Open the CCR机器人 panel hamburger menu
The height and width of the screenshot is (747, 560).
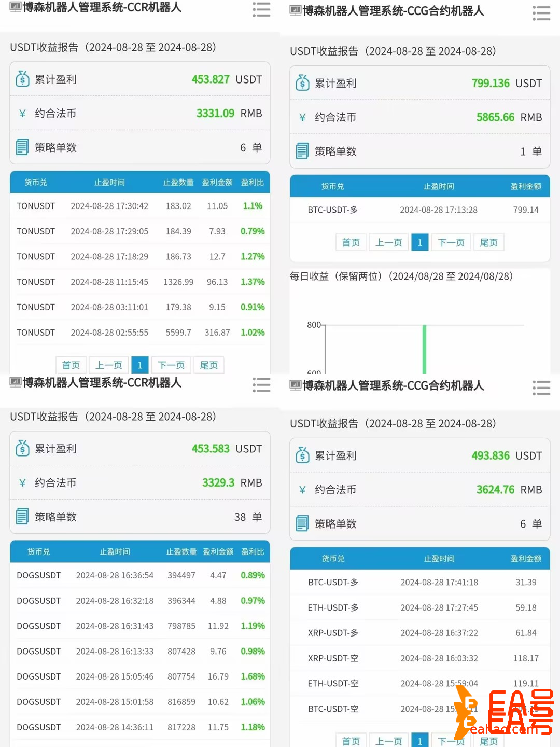(261, 10)
